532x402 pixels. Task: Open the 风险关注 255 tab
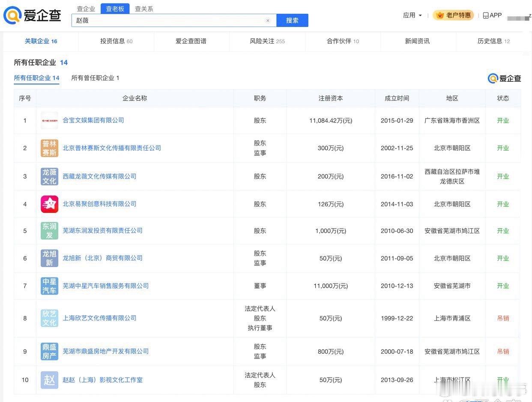[x=267, y=41]
